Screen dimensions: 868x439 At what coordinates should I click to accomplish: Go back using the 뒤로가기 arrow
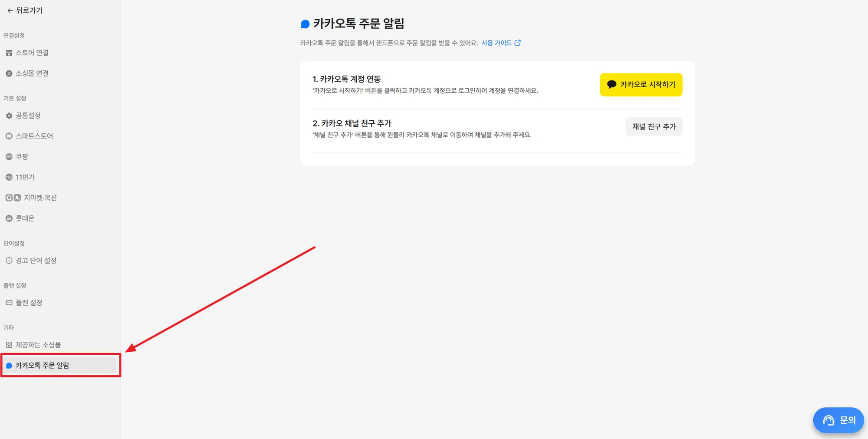(x=24, y=10)
